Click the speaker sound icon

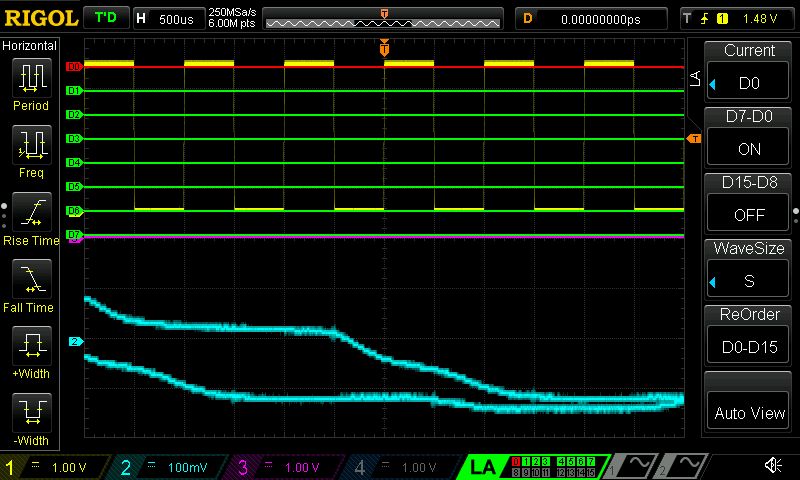773,465
